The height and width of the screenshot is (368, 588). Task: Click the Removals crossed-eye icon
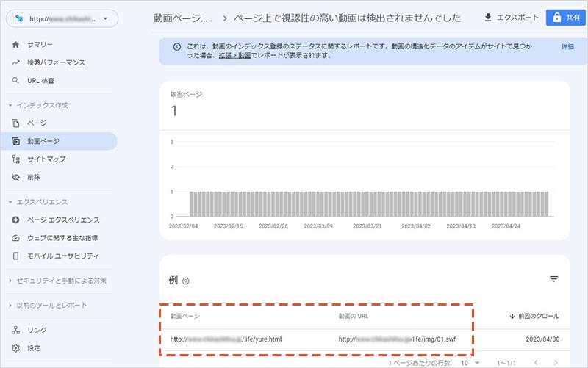pyautogui.click(x=15, y=177)
